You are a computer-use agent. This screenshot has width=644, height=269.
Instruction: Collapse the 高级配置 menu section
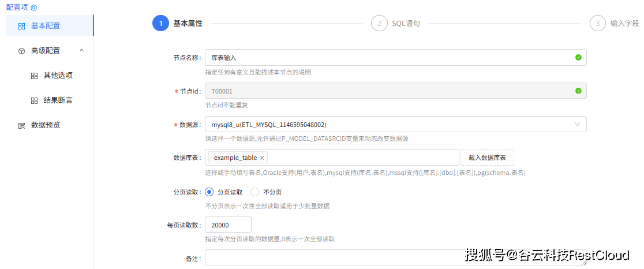pyautogui.click(x=81, y=51)
